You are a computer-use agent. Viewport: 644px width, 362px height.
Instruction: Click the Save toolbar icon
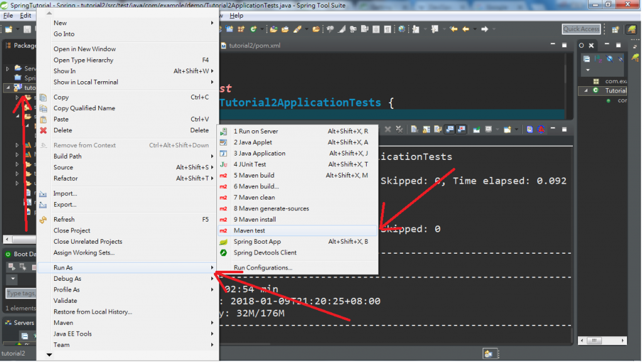27,29
